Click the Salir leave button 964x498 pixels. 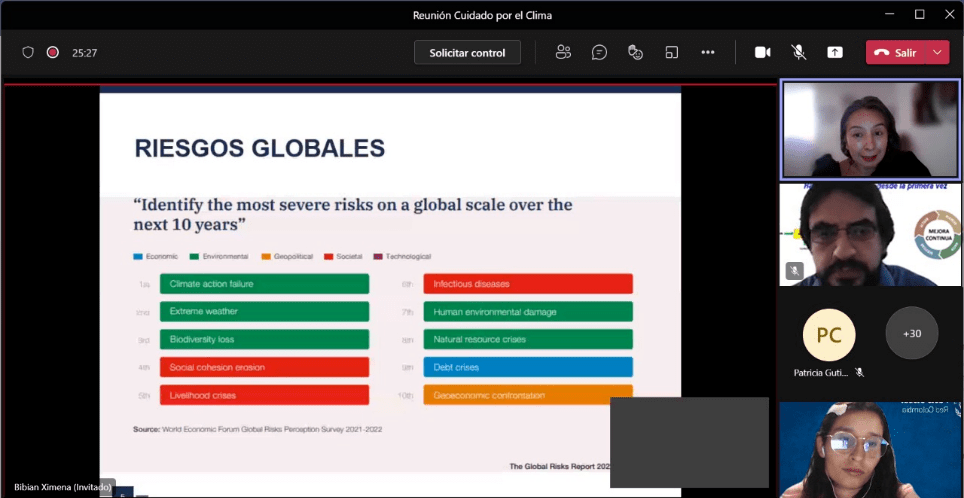(896, 52)
